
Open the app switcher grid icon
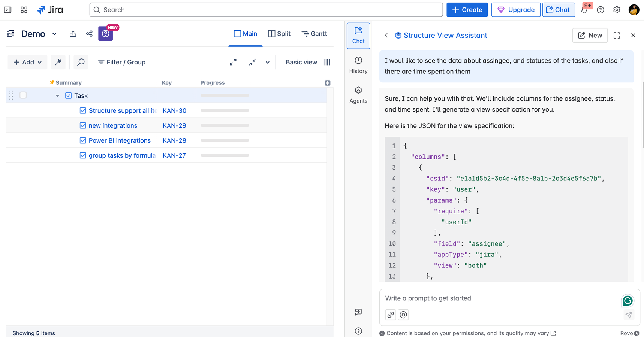click(24, 10)
